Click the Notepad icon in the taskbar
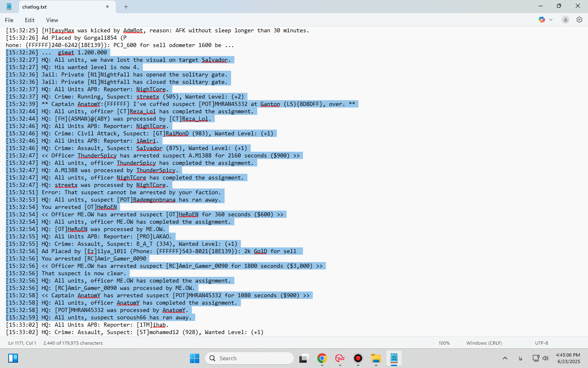 394,358
